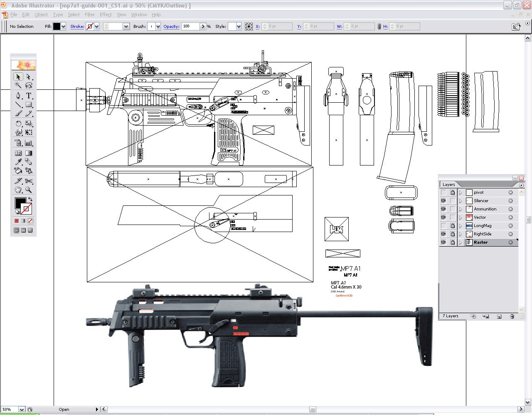
Task: Show the hidden LongMag layer
Action: pos(443,226)
